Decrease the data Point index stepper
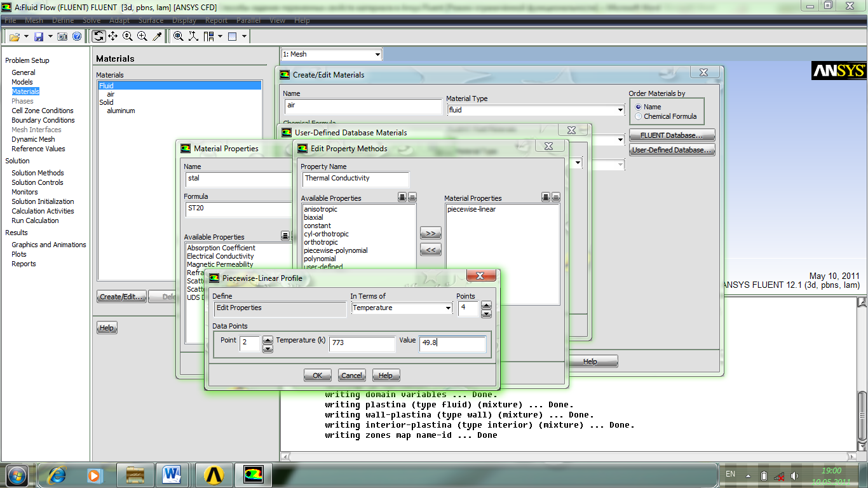The width and height of the screenshot is (868, 488). pos(268,348)
